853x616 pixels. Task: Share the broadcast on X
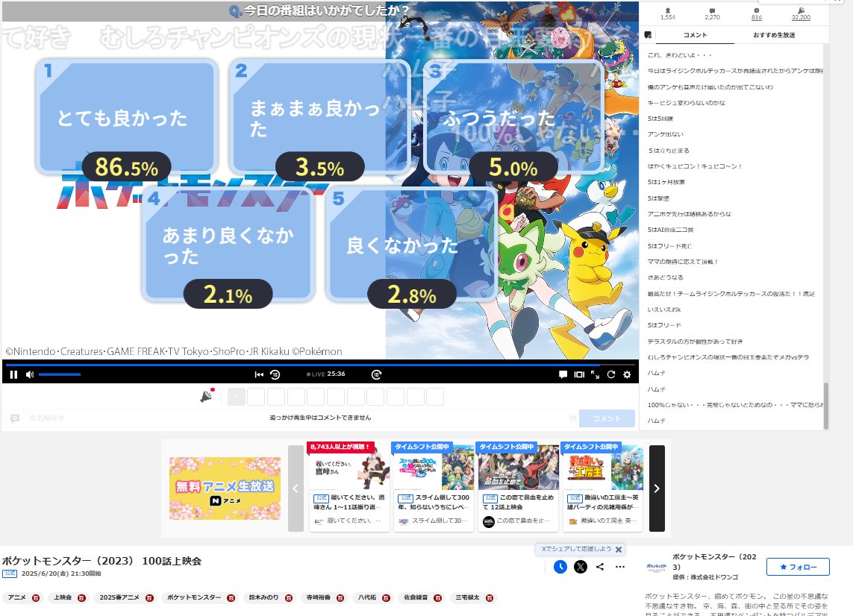click(581, 567)
